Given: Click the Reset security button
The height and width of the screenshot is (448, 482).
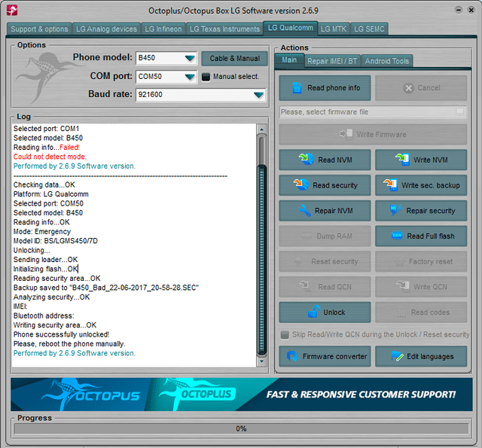Looking at the screenshot, I should click(x=325, y=261).
